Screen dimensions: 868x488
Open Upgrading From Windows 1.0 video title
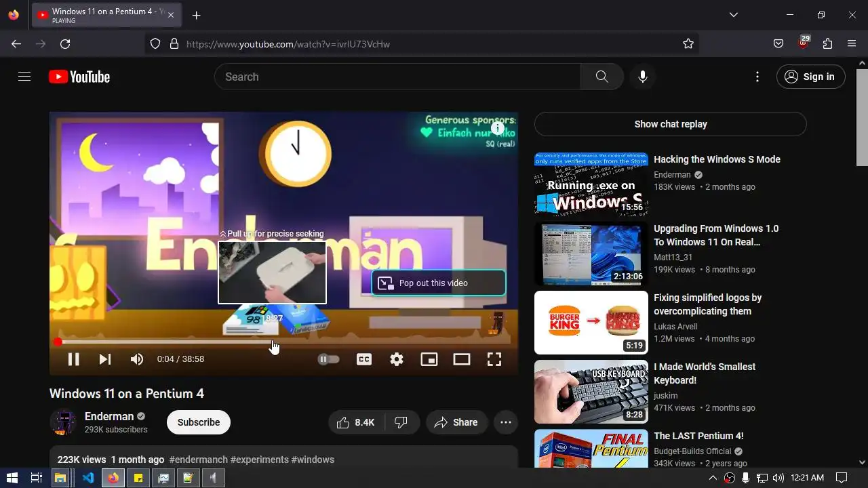coord(716,235)
